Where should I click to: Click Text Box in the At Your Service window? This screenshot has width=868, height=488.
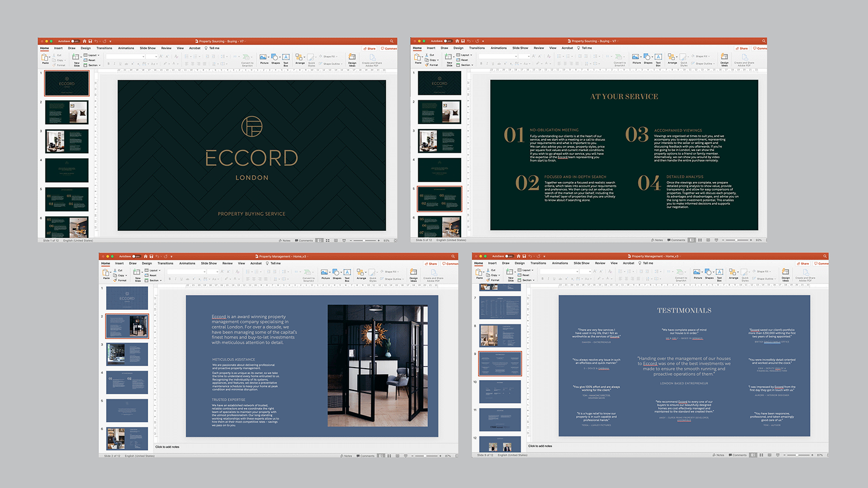click(x=659, y=60)
